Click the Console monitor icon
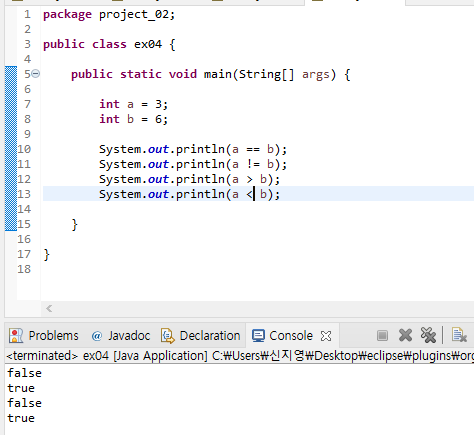 [258, 336]
